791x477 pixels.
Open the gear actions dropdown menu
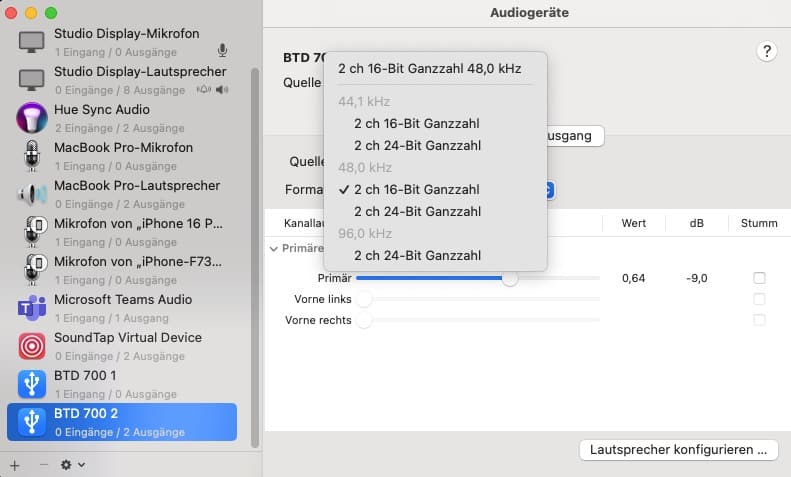(x=73, y=465)
